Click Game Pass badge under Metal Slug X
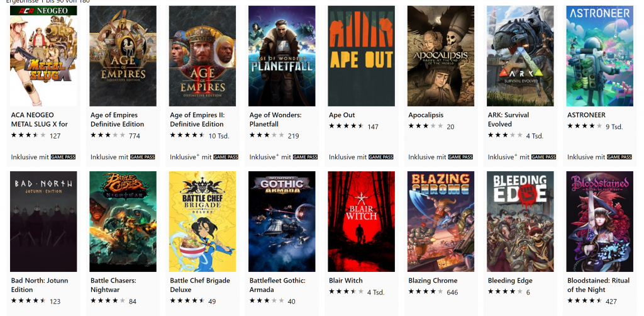Screen dimensions: 644x316 coord(64,157)
